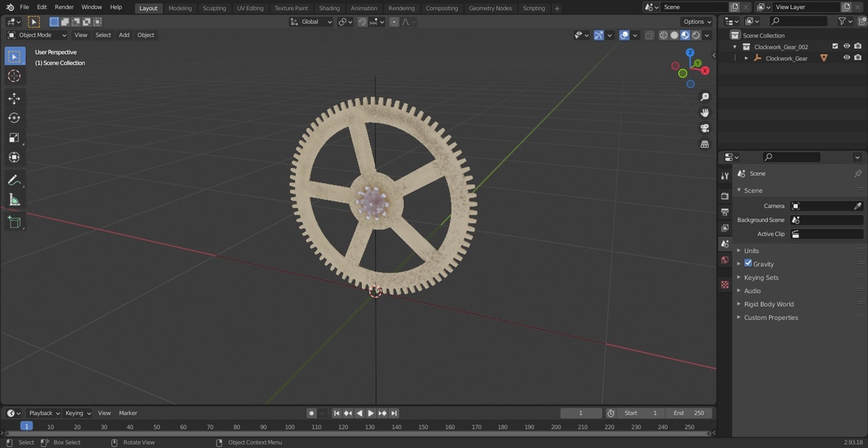
Task: Open the Keying dropdown
Action: point(78,413)
